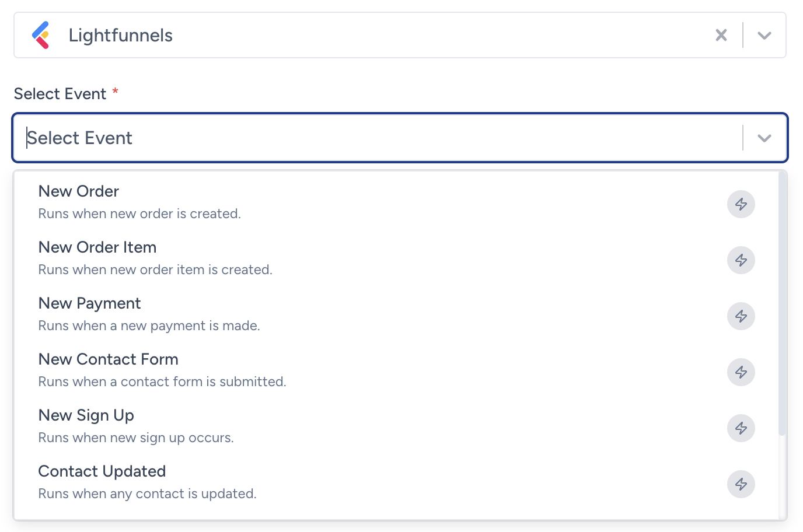Click the Lightfunnels app logo icon

(x=41, y=35)
